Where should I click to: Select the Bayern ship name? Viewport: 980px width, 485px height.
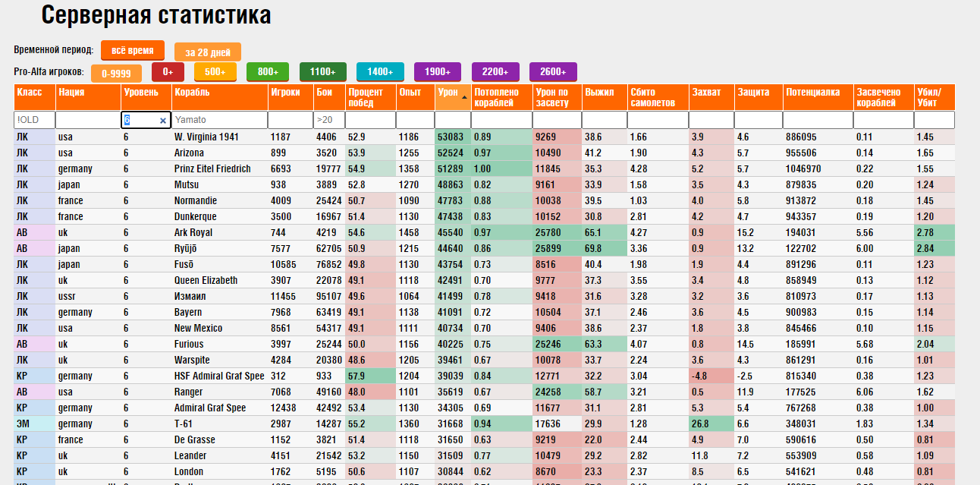pos(188,312)
